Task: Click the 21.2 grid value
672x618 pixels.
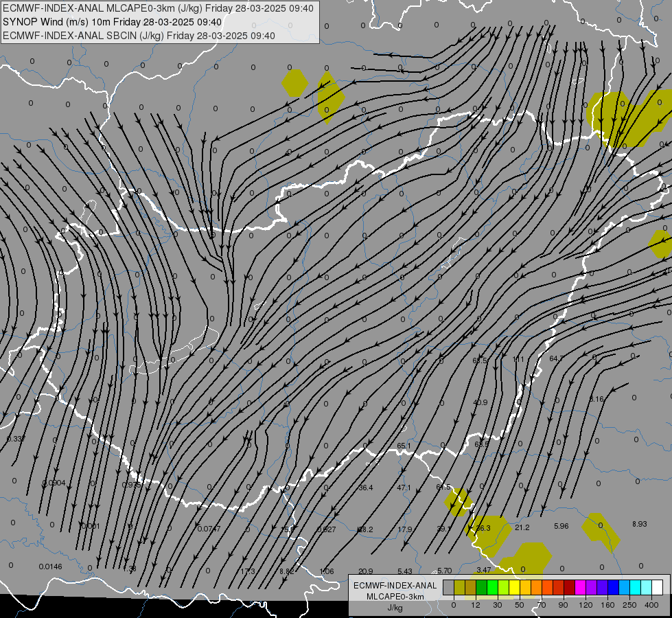Action: 522,527
